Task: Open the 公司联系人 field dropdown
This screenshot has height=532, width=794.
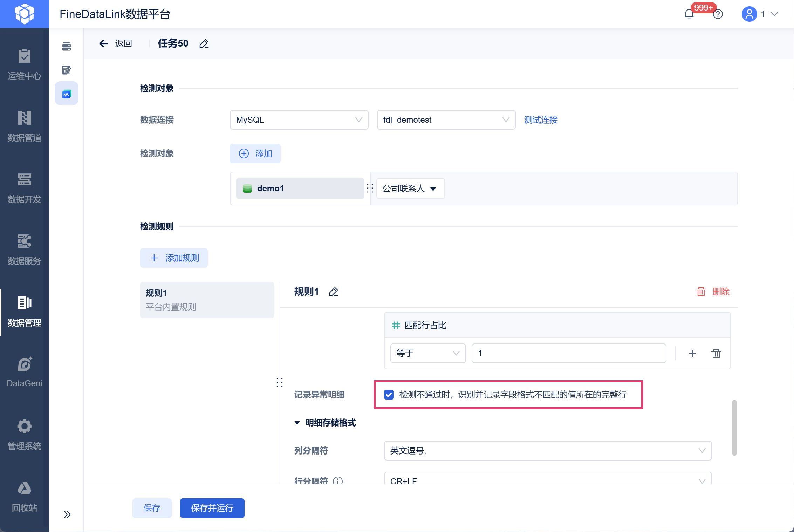Action: pos(410,189)
